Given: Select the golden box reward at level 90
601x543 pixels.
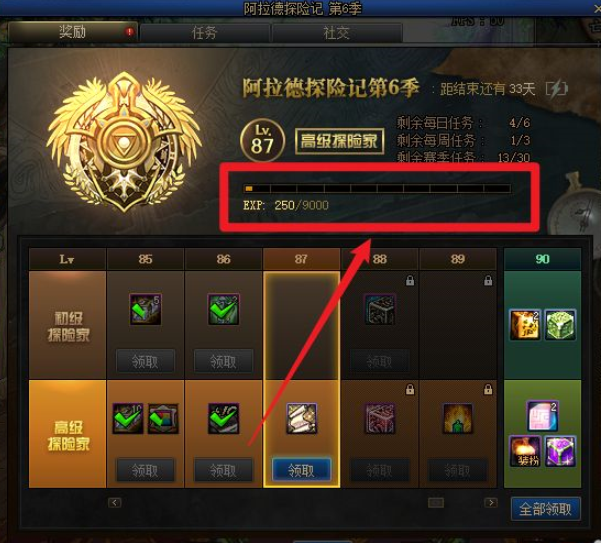Looking at the screenshot, I should pyautogui.click(x=525, y=325).
